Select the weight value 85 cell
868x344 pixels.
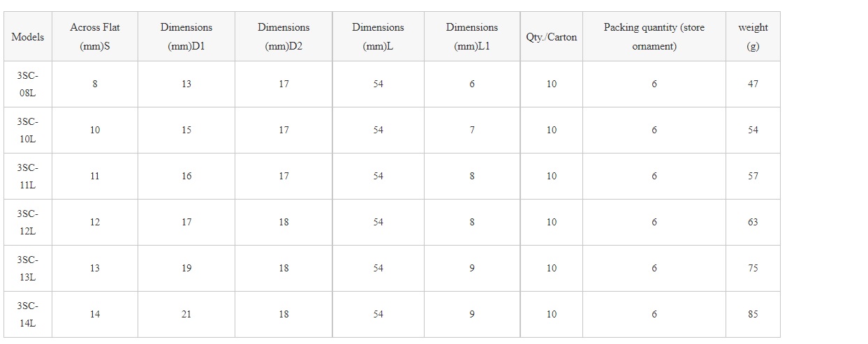(x=753, y=314)
